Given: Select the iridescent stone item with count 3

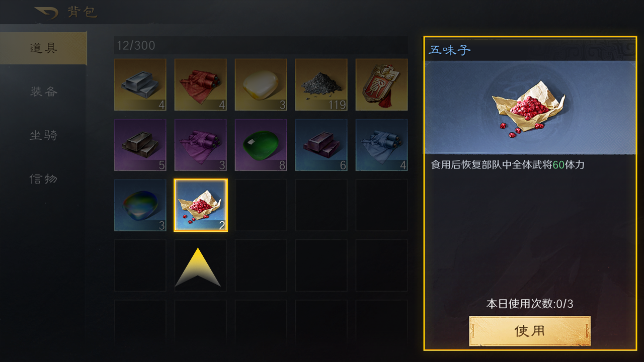Looking at the screenshot, I should [x=140, y=205].
